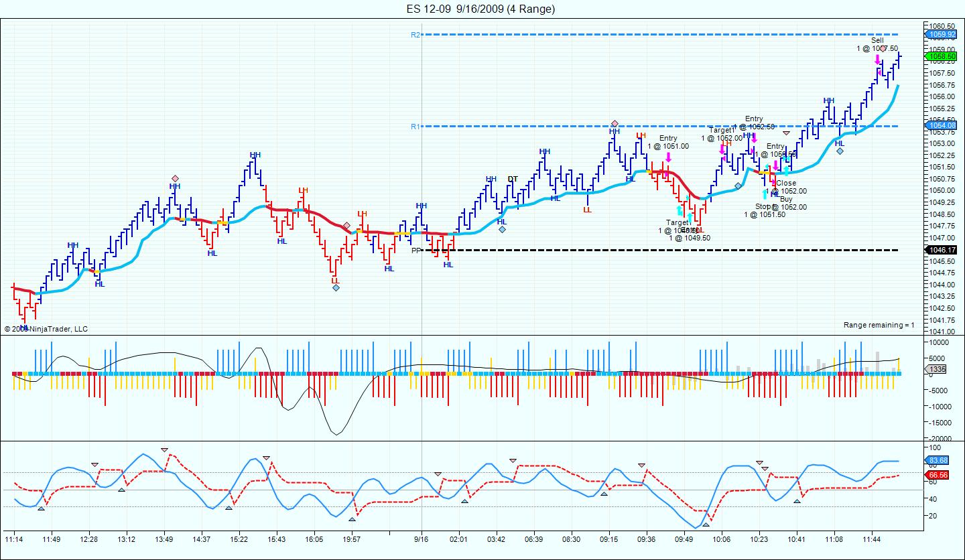Click the Target1 1 @ 1052.00 annotation
965x560 pixels.
tap(722, 134)
